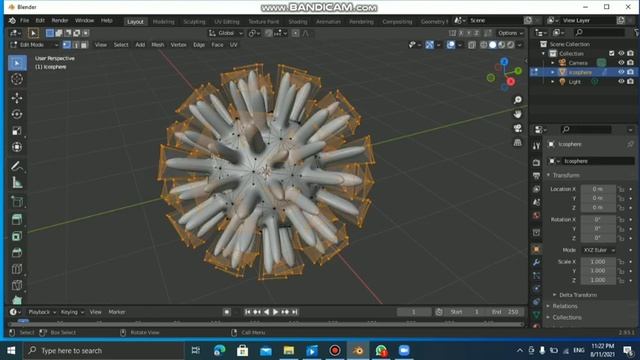Select the Measure tool
The width and height of the screenshot is (640, 360).
coord(17,182)
